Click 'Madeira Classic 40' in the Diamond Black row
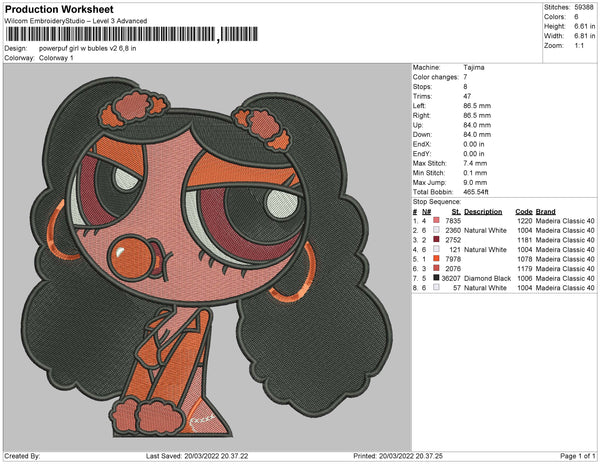600x464 pixels. click(565, 278)
